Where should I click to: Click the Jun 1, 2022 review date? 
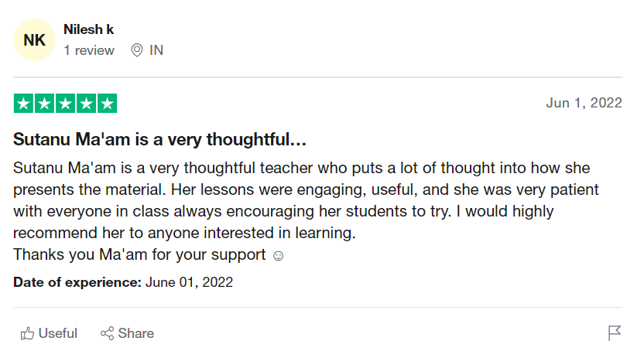pyautogui.click(x=584, y=104)
